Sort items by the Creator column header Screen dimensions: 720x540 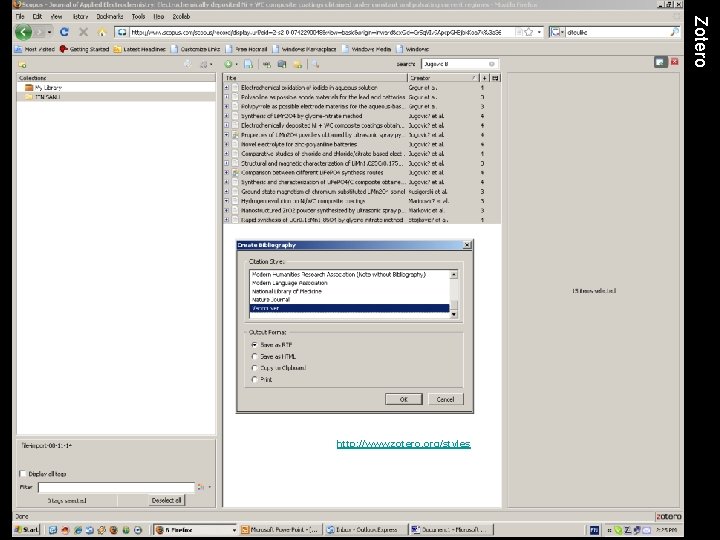(x=443, y=78)
